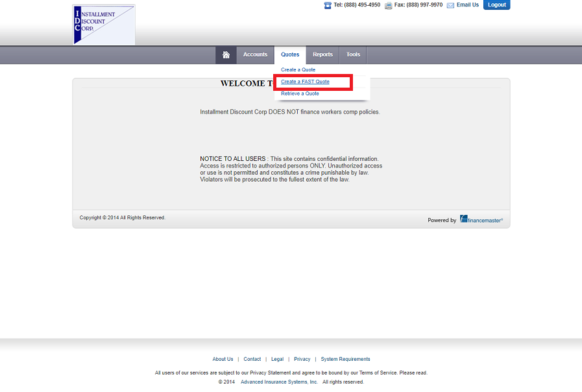Click the "DOES NOT finance workers comp" sentence
This screenshot has width=582, height=392.
point(290,112)
